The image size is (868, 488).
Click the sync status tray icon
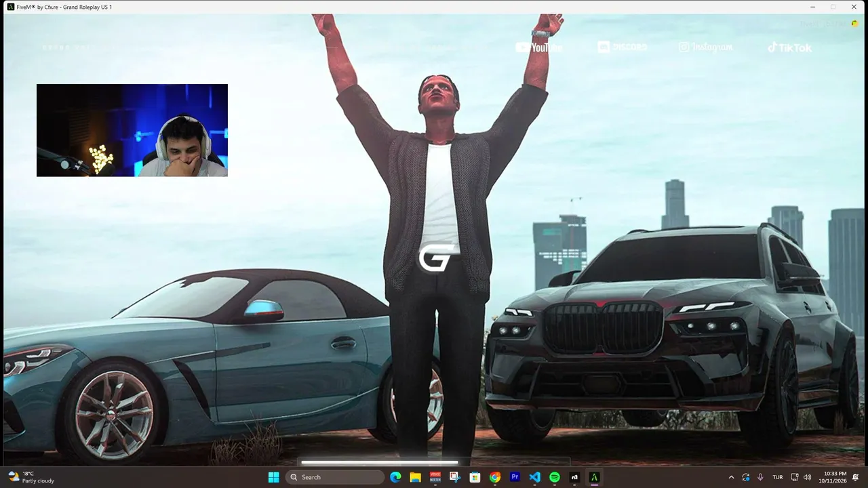[746, 477]
